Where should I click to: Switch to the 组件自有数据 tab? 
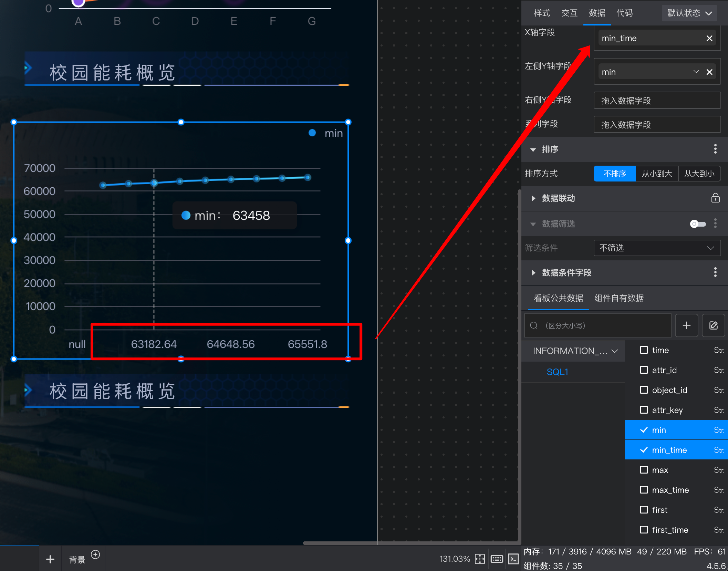click(619, 298)
